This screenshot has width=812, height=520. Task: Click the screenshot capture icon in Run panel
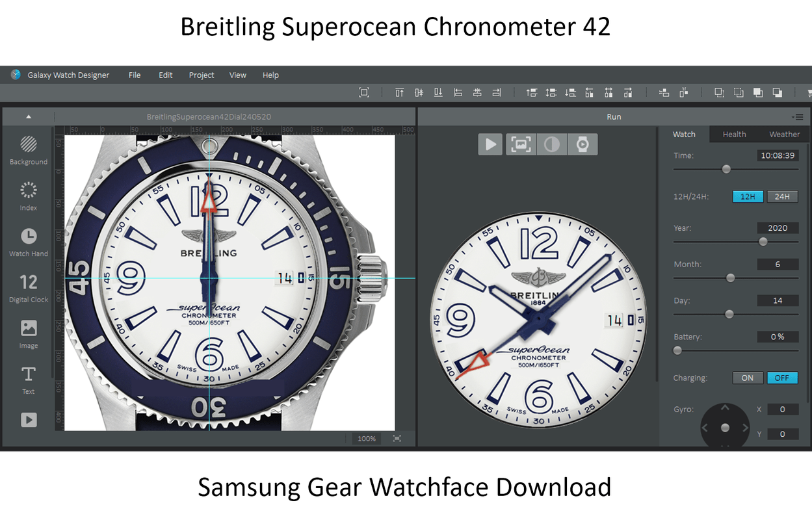click(x=521, y=144)
